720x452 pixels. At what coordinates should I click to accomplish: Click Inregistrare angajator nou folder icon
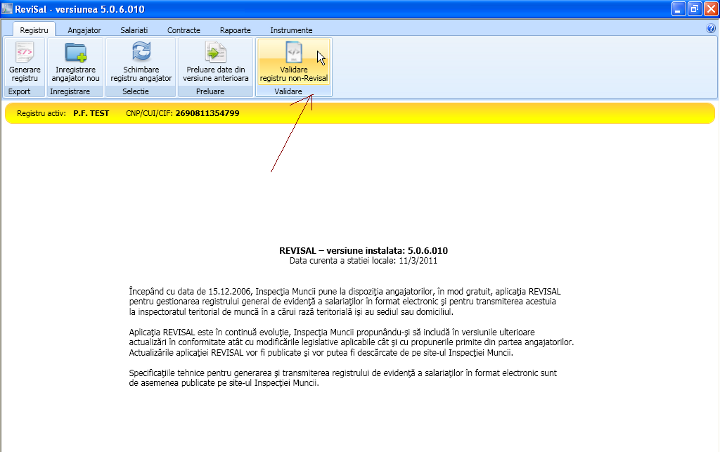(x=76, y=52)
